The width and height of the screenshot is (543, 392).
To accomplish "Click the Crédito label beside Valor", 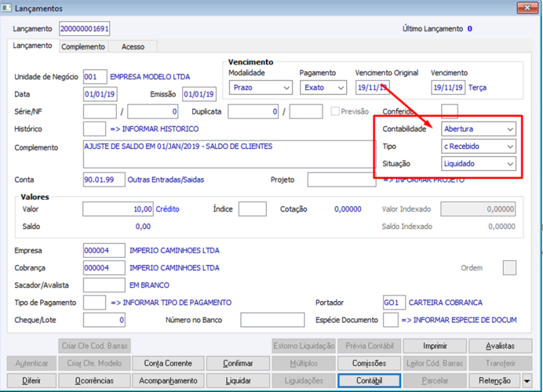I will (168, 209).
